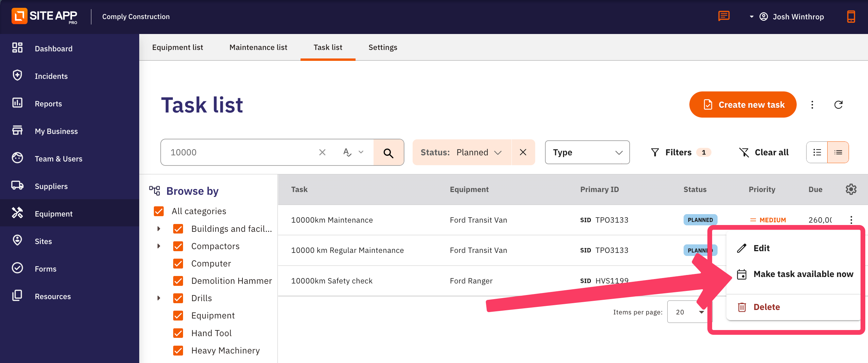Image resolution: width=868 pixels, height=363 pixels.
Task: Open the Filters button
Action: coord(680,152)
